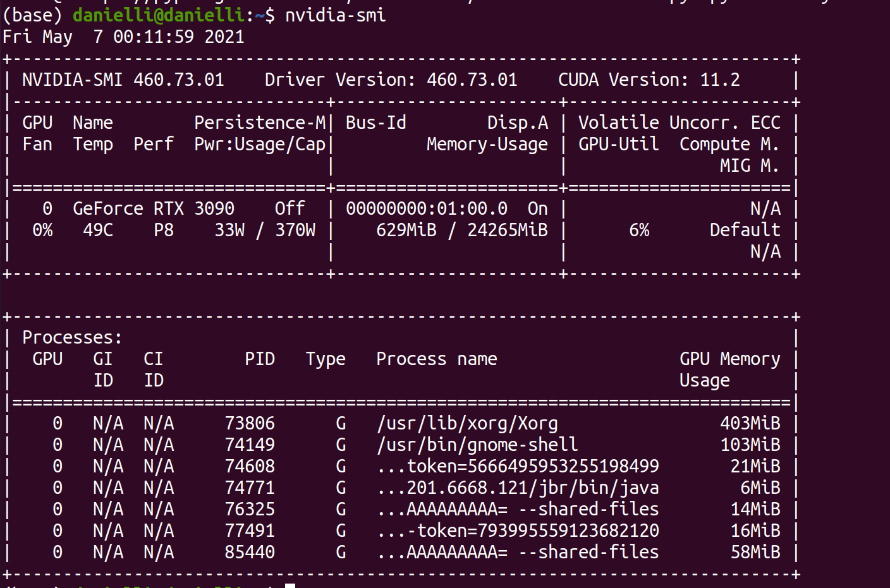The height and width of the screenshot is (588, 890).
Task: Click the 49C temperature value
Action: click(x=98, y=230)
